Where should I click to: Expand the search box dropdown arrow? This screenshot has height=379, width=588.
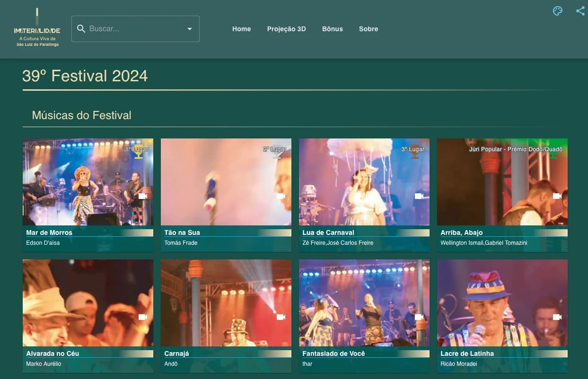(190, 29)
